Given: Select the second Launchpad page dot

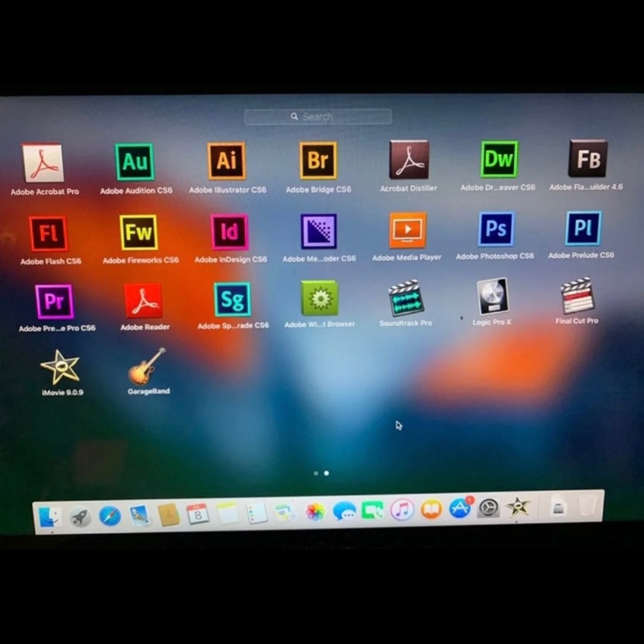Looking at the screenshot, I should 327,473.
